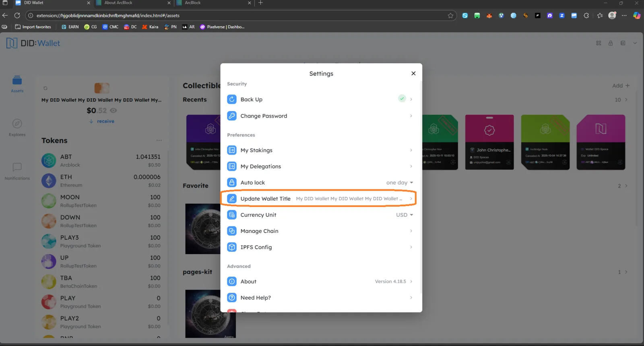Click the Auto lock padlock icon
Screen dimensions: 644x346
(x=232, y=182)
